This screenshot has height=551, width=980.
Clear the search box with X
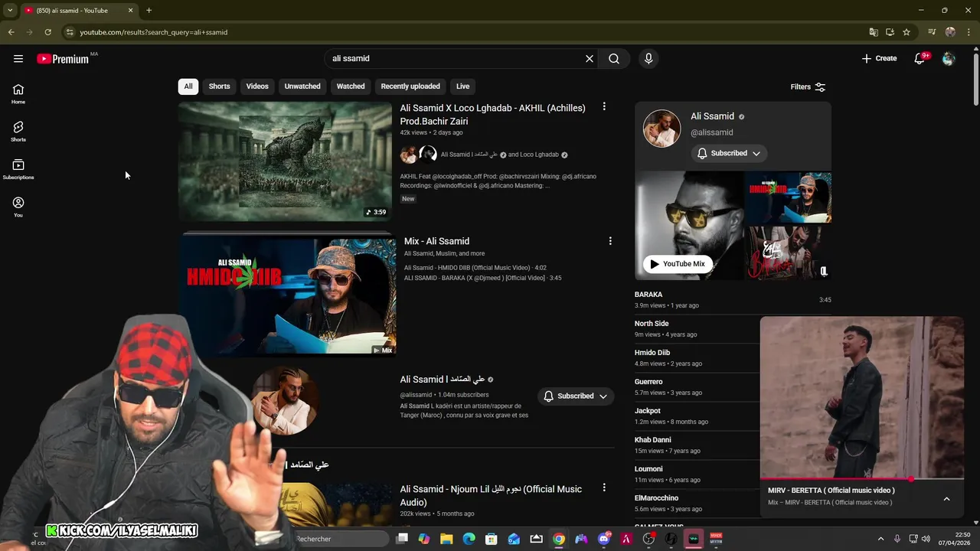pyautogui.click(x=590, y=59)
